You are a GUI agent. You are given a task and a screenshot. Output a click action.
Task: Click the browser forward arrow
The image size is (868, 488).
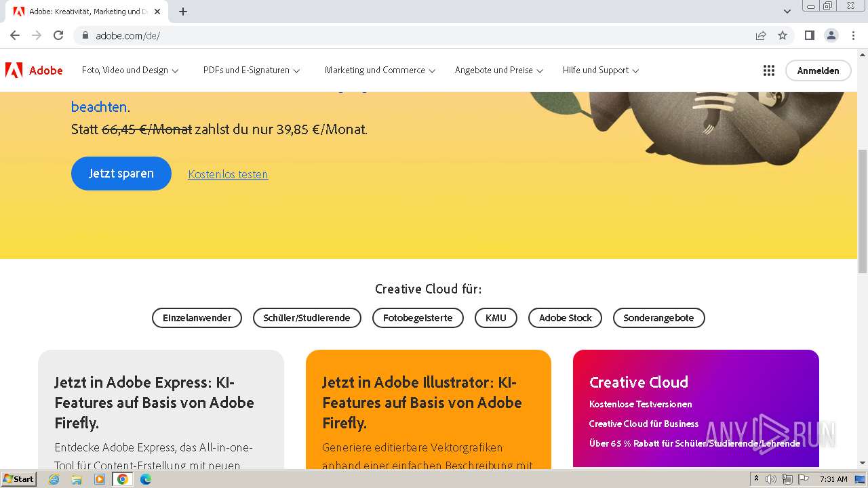coord(37,35)
